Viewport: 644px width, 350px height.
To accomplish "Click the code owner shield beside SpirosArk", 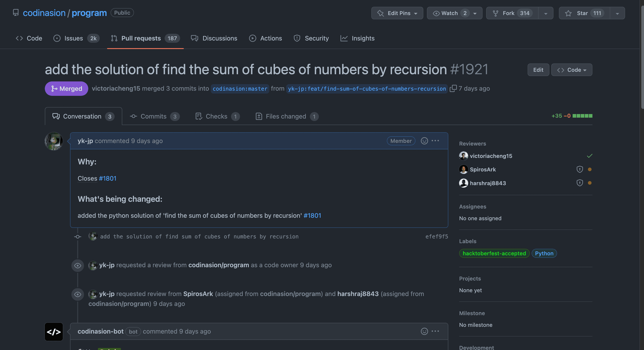I will tap(580, 169).
